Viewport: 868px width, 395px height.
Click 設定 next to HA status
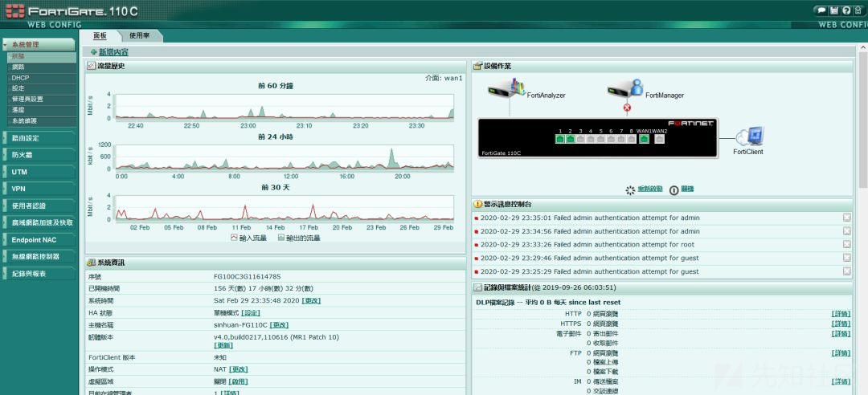click(251, 312)
